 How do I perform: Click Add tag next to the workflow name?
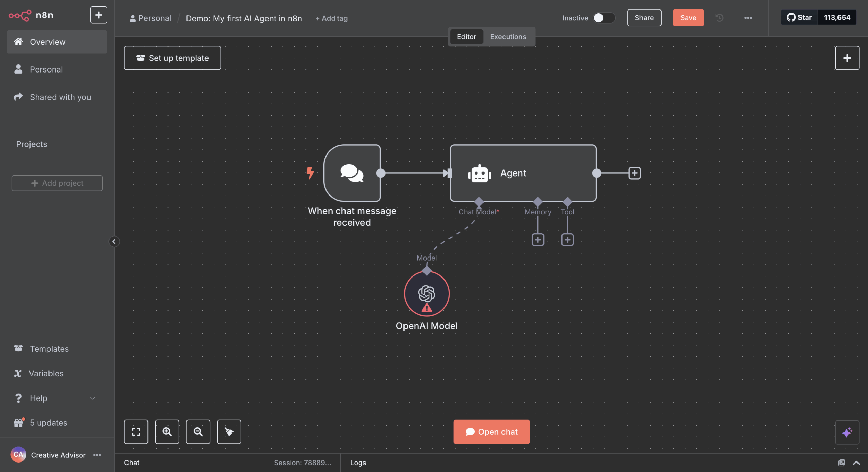tap(331, 18)
